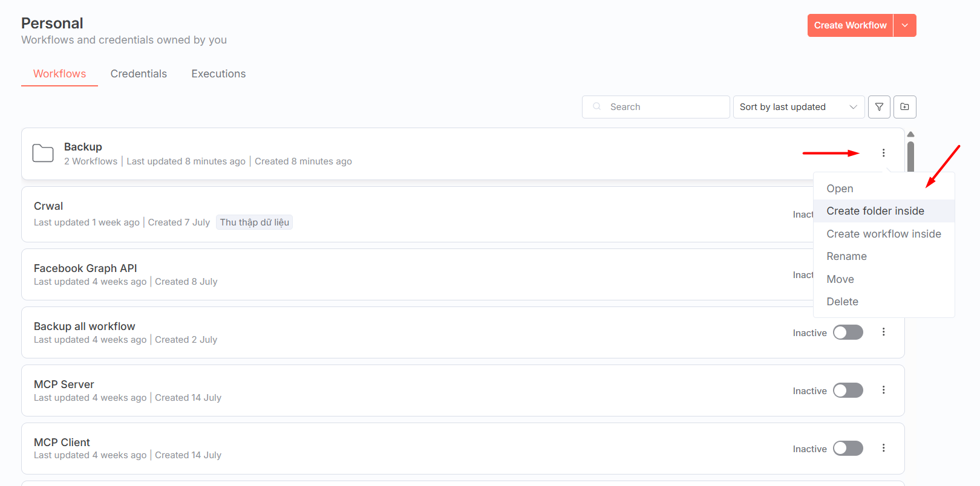Click into the Search input field
Screen dimensions: 980x486
656,107
